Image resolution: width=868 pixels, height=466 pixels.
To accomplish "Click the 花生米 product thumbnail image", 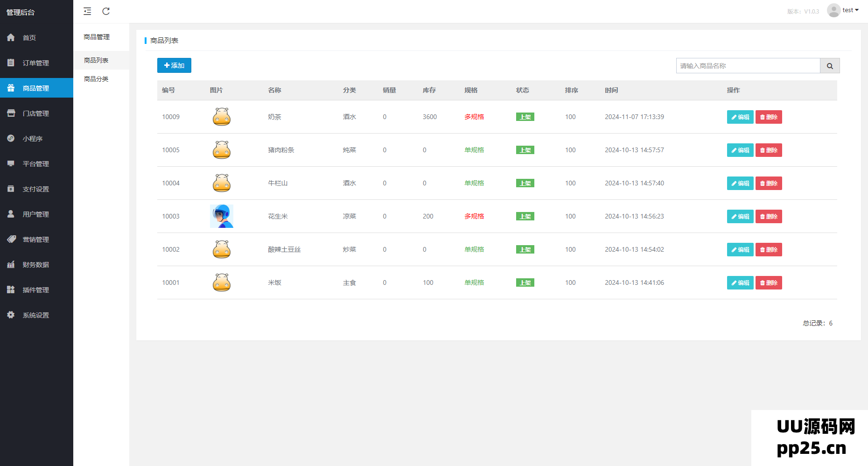I will click(x=222, y=216).
